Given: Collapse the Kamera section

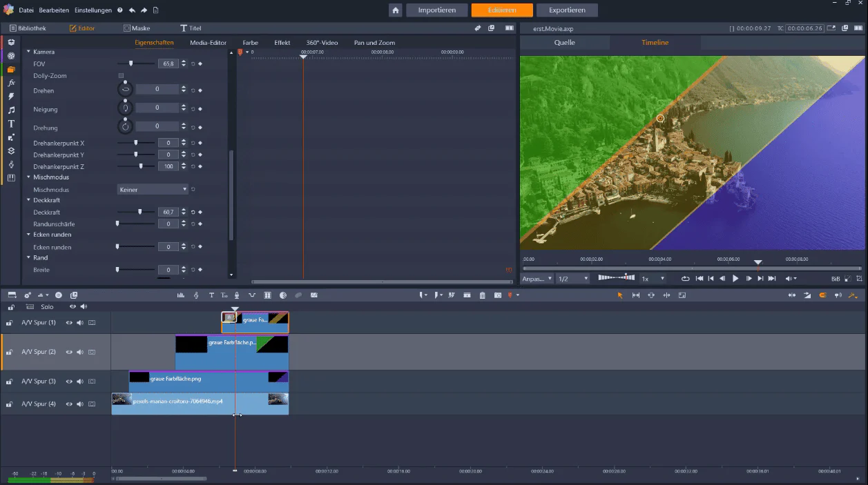Looking at the screenshot, I should pos(29,52).
